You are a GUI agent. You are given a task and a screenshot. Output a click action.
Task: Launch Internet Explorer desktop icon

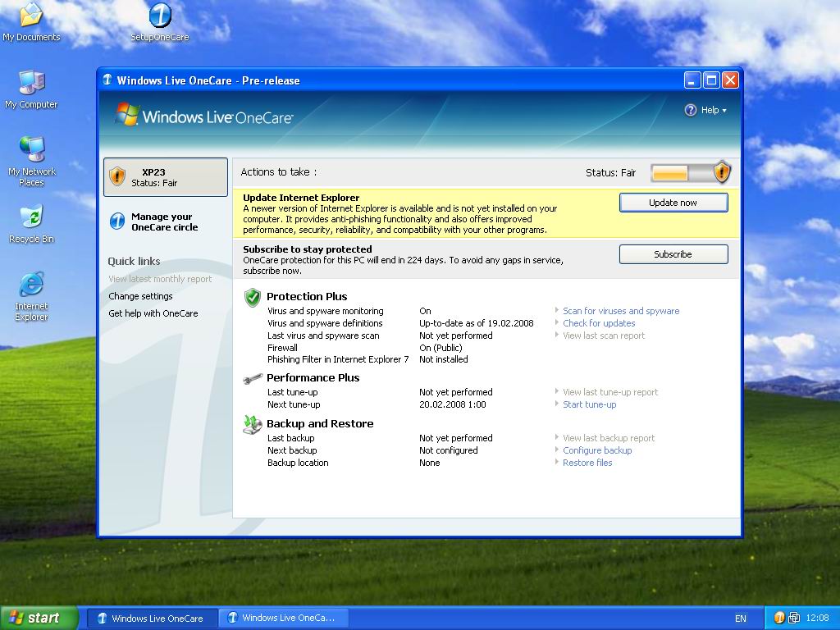coord(31,296)
